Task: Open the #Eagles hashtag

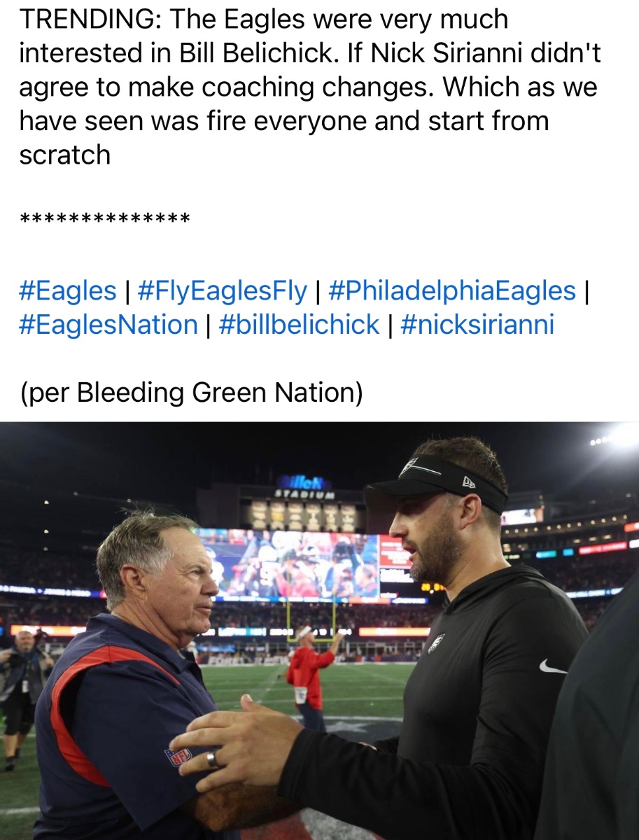Action: pos(68,290)
